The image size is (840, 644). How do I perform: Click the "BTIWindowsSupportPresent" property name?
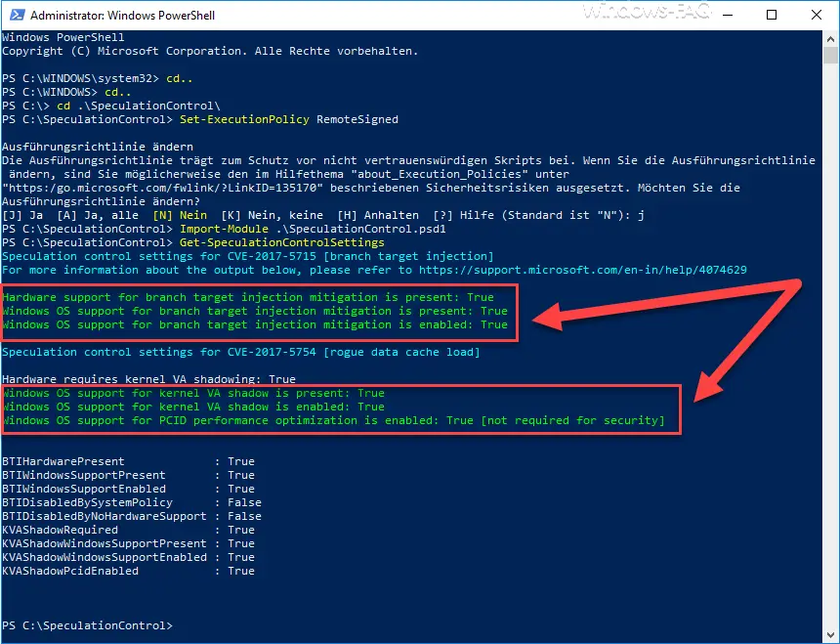pos(84,475)
